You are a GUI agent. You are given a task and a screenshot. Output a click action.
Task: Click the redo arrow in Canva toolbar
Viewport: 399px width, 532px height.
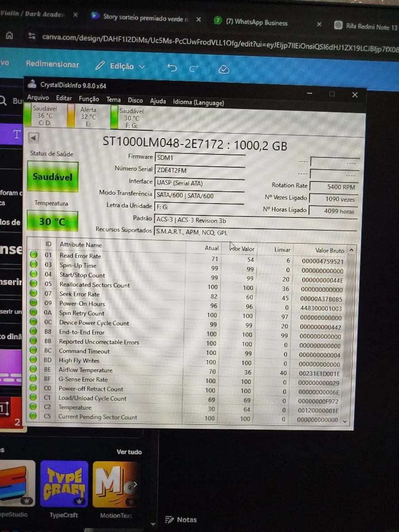tap(194, 68)
